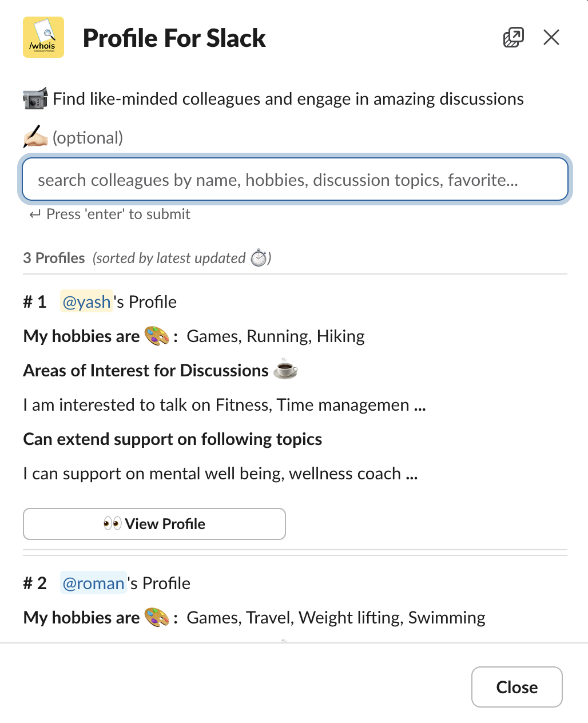Click the optional label above the search box
Screen dimensions: 588x723
click(x=86, y=137)
